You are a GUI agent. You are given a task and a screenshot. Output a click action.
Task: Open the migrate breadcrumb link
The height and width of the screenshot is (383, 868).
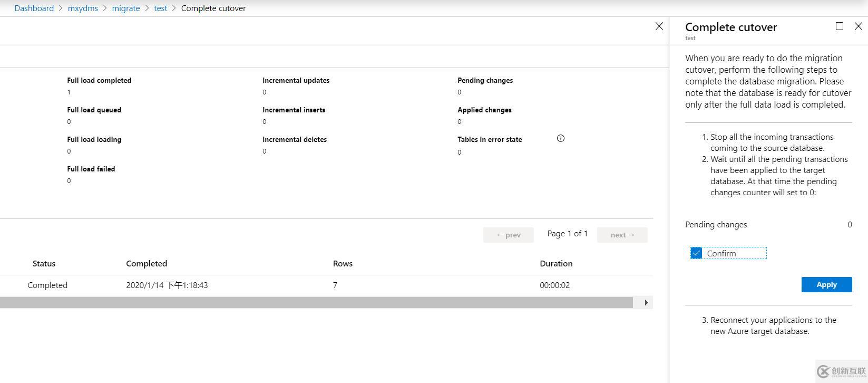(126, 8)
